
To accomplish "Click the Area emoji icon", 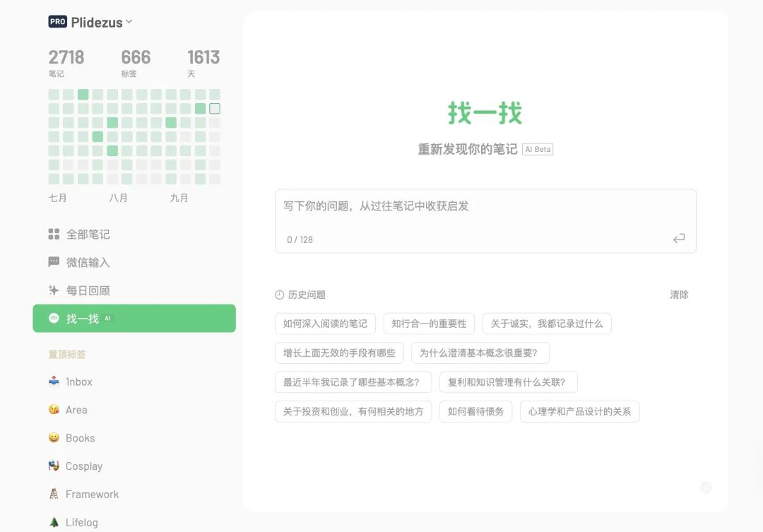I will pyautogui.click(x=54, y=409).
